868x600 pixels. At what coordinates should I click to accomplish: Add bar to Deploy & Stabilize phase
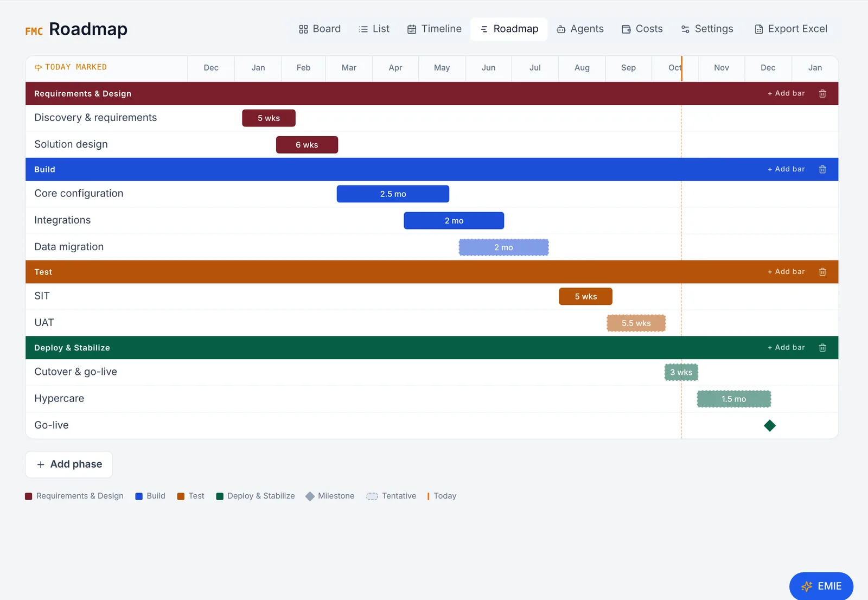pyautogui.click(x=786, y=348)
